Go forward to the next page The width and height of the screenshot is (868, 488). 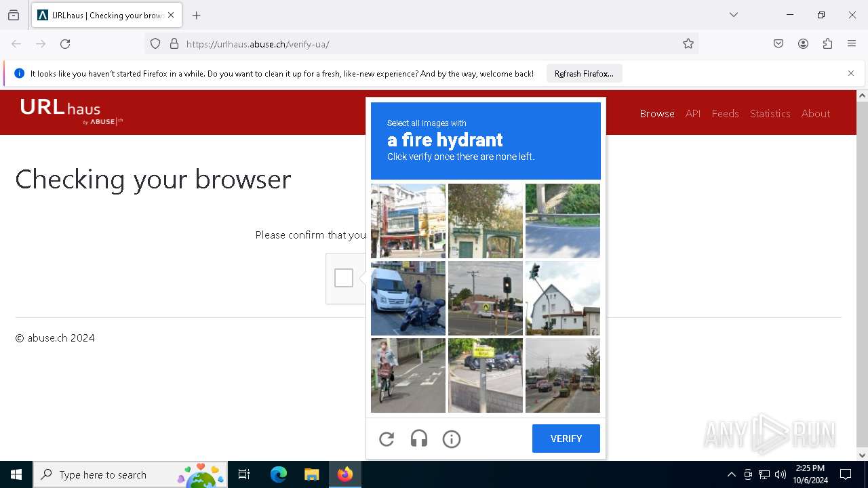tap(41, 44)
